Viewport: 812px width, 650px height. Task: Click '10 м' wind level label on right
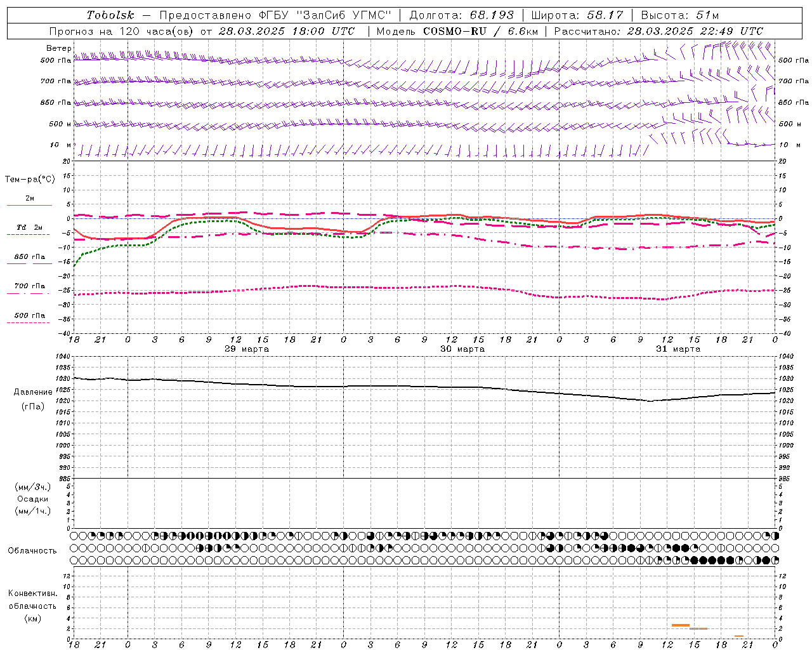[x=789, y=145]
